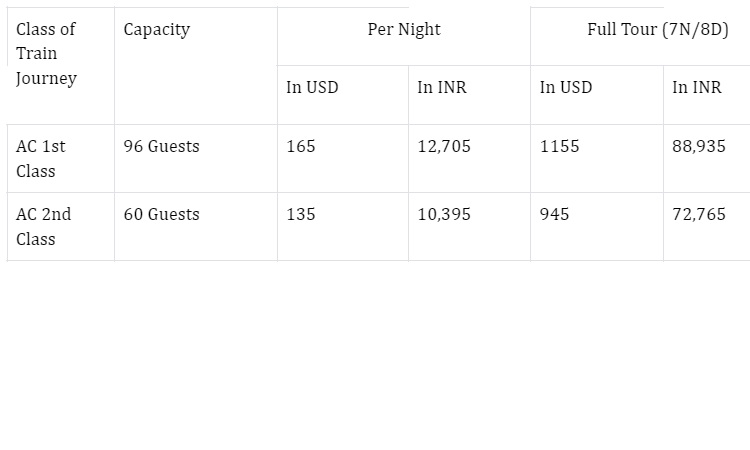Select the 135 per-night USD value
This screenshot has height=450, width=750.
click(x=301, y=214)
